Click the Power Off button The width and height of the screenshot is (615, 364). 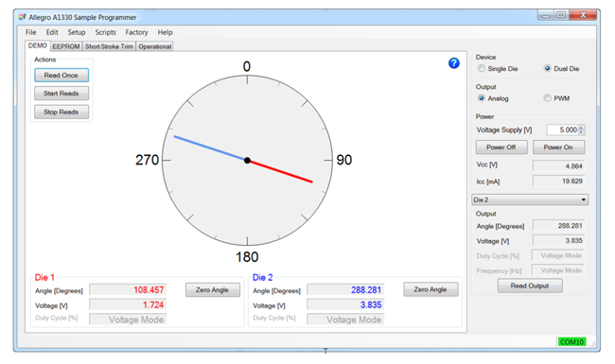coord(501,147)
